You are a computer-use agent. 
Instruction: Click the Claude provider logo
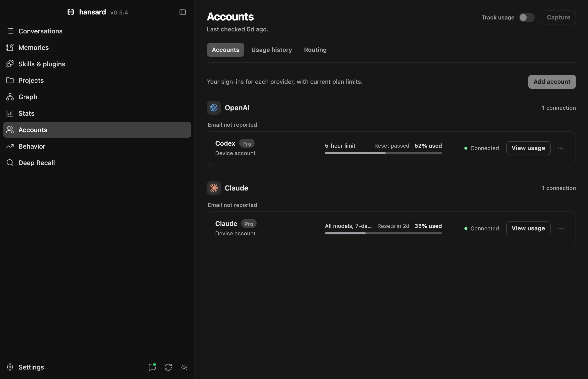click(x=214, y=188)
